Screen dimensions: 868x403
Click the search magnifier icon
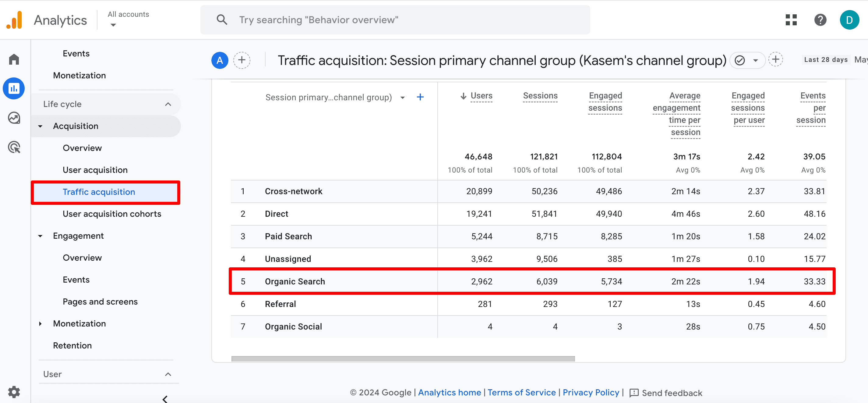[222, 20]
